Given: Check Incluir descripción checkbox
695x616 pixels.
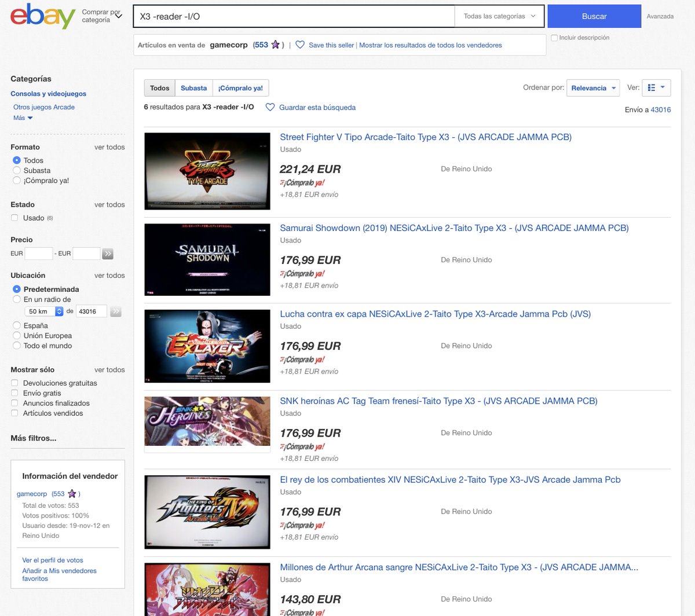Looking at the screenshot, I should click(x=554, y=38).
